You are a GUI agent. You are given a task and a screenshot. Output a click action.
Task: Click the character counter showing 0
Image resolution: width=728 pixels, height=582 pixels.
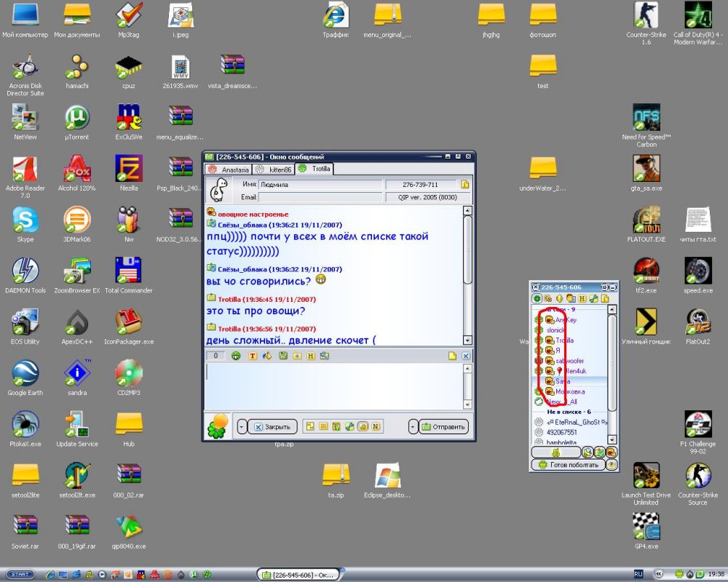coord(215,356)
